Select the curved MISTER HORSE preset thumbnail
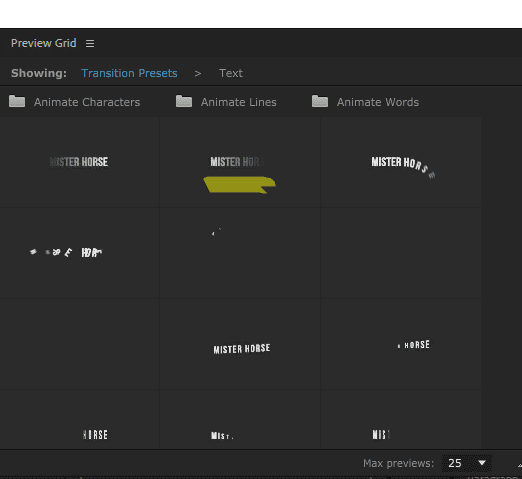The width and height of the screenshot is (522, 479). point(401,162)
